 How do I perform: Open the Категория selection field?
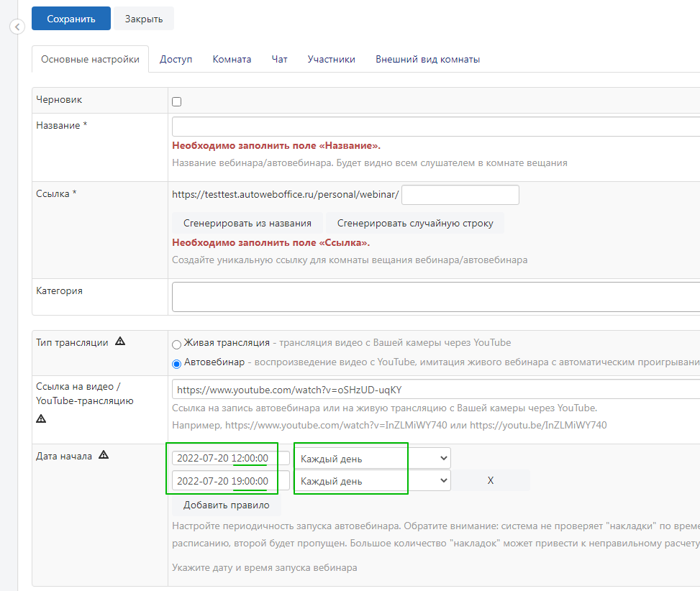coord(436,297)
